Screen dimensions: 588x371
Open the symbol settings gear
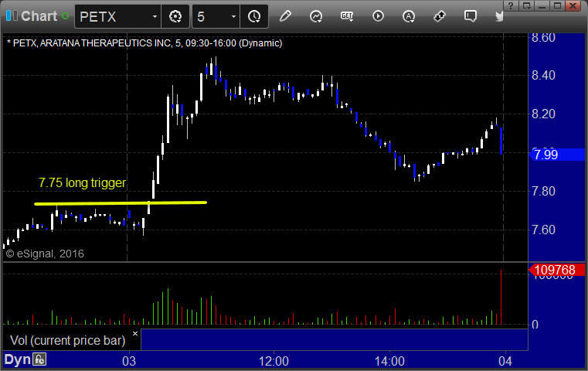click(x=175, y=16)
